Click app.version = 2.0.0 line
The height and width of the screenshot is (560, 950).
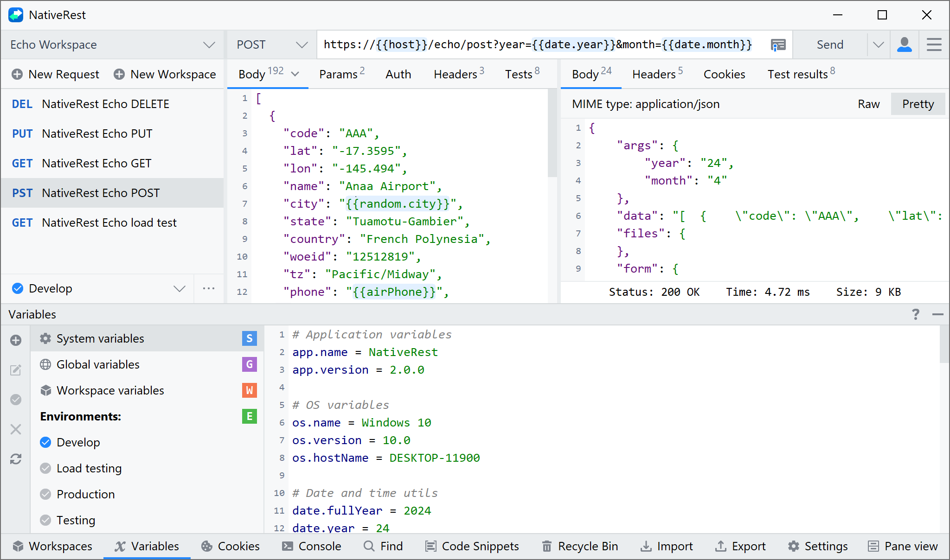(358, 370)
